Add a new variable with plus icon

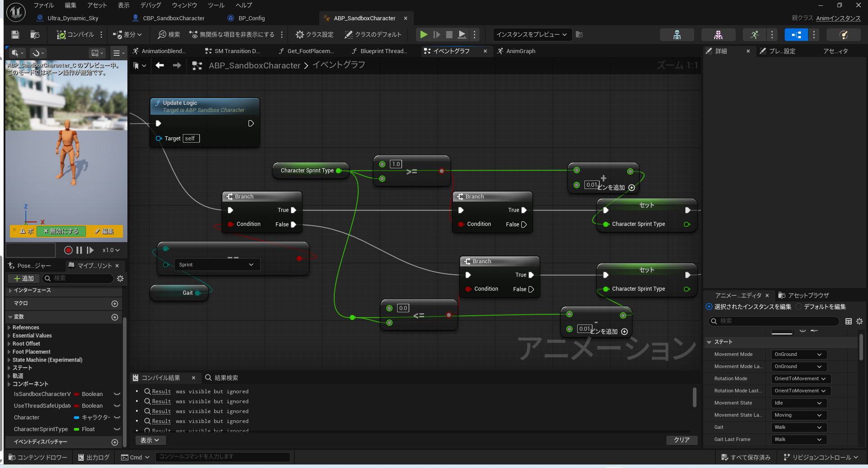(x=115, y=317)
